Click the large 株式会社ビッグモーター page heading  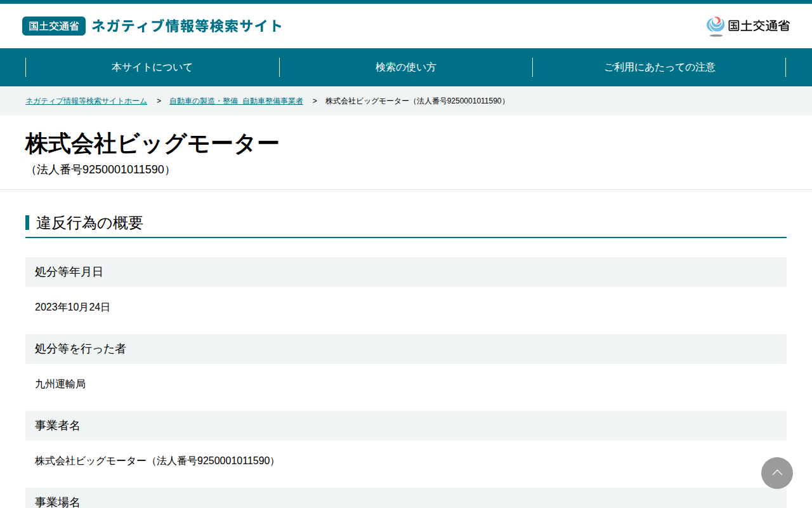(x=152, y=144)
